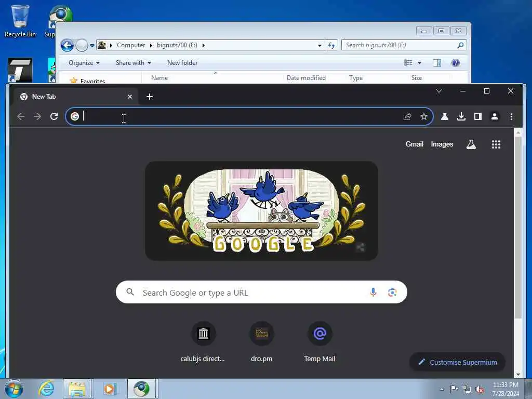Image resolution: width=532 pixels, height=399 pixels.
Task: Open the Google apps grid
Action: tap(496, 144)
